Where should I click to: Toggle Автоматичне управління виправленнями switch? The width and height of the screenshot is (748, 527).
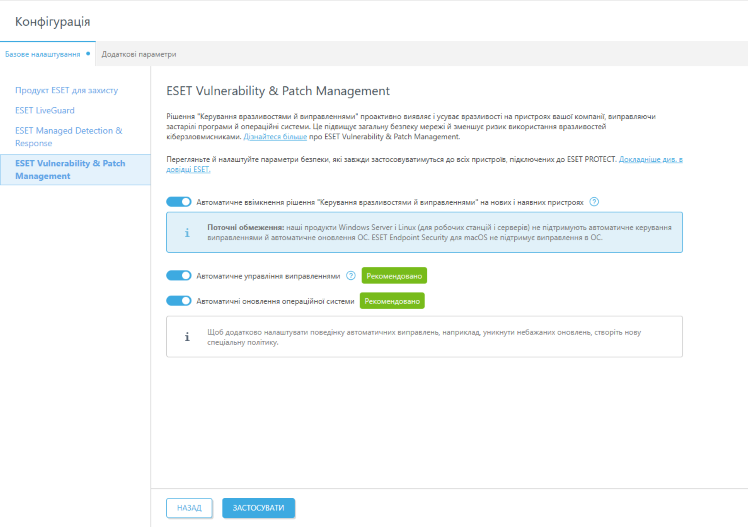[x=179, y=276]
